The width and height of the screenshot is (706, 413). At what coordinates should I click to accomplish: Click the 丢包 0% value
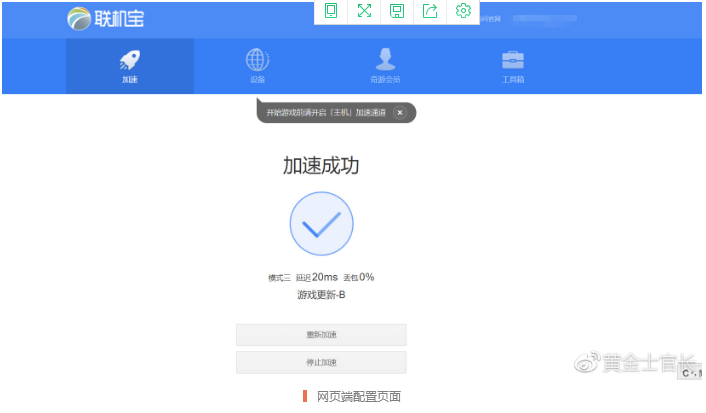coord(359,277)
